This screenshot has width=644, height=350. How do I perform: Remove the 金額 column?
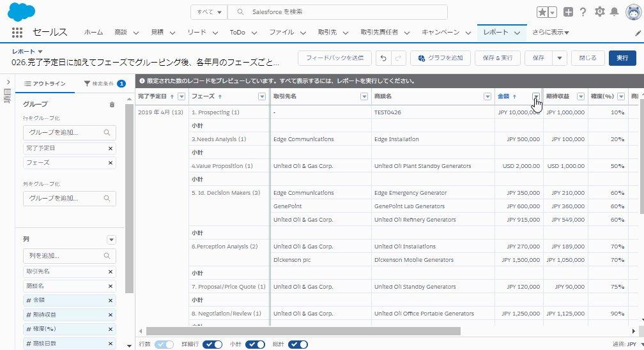pyautogui.click(x=110, y=300)
